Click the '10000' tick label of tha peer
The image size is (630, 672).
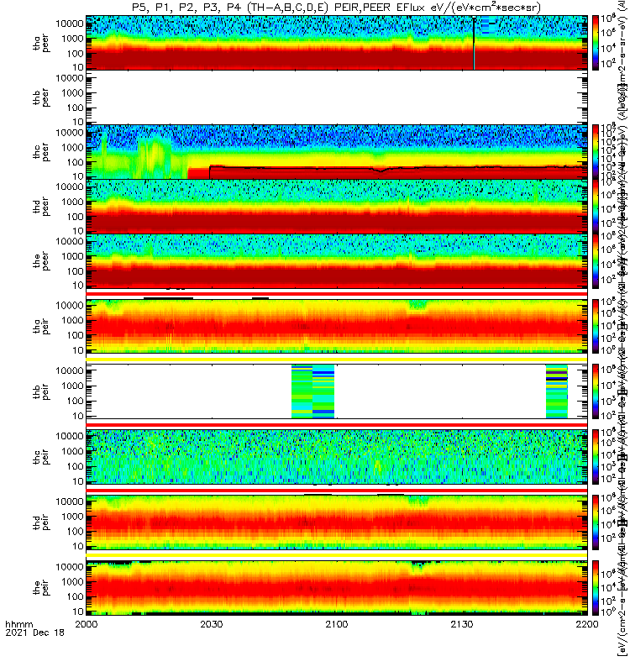pyautogui.click(x=70, y=24)
